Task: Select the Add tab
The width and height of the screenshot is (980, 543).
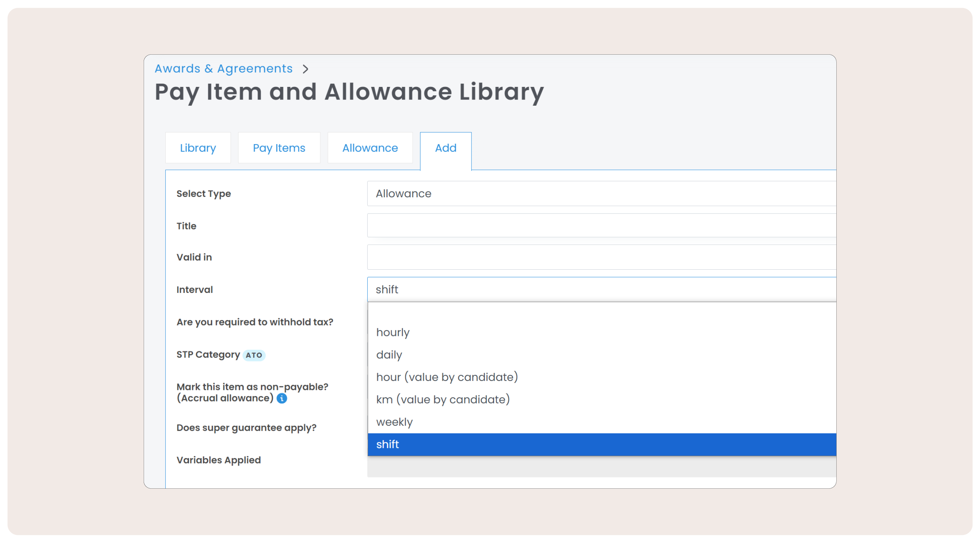Action: tap(445, 148)
